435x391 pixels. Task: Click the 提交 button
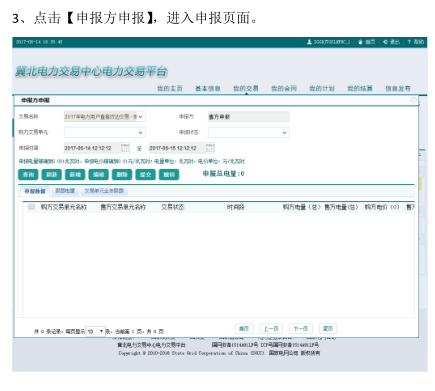(145, 174)
